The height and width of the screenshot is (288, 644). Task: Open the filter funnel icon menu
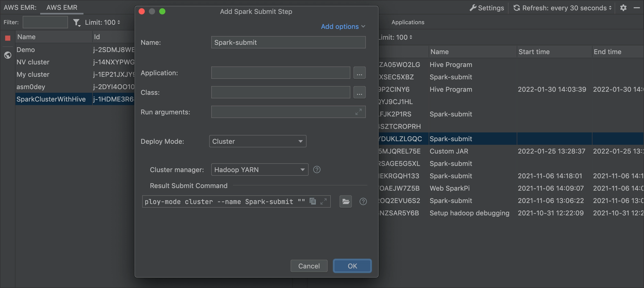tap(77, 22)
